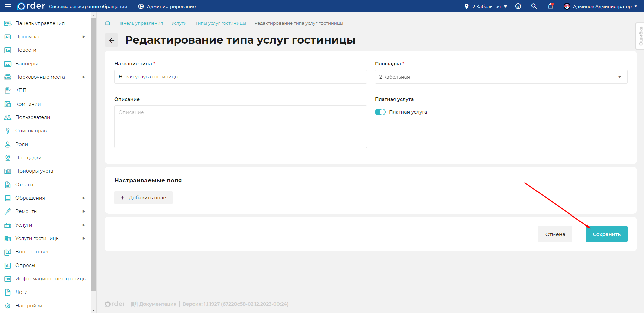Image resolution: width=644 pixels, height=313 pixels.
Task: Click the home breadcrumb icon
Action: point(107,23)
